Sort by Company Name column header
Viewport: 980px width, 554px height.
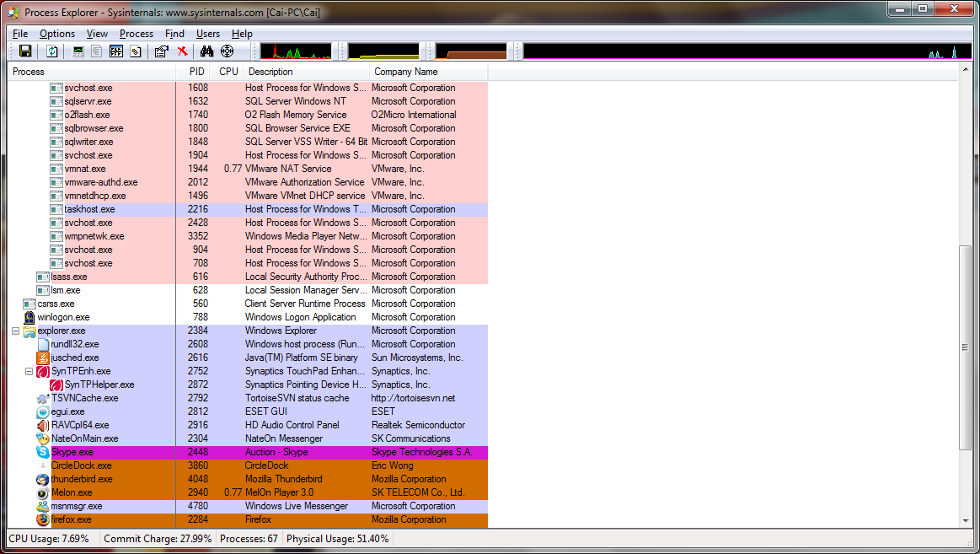[406, 72]
